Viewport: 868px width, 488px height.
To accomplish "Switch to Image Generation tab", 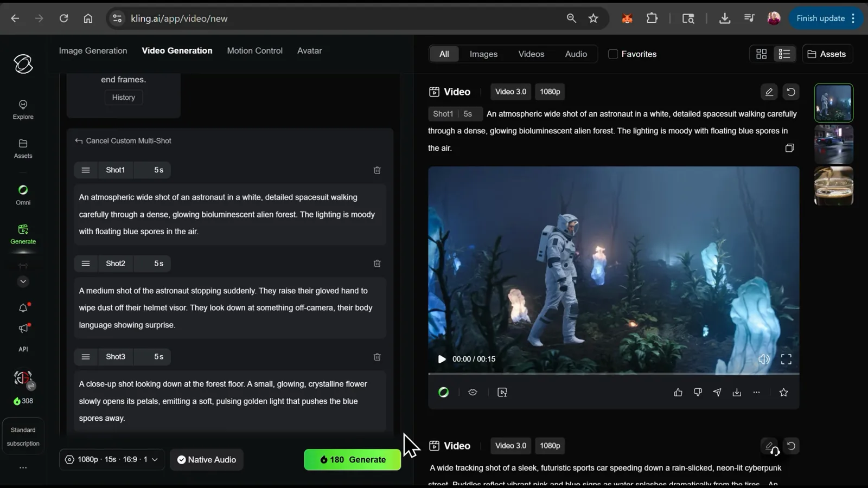I will [x=93, y=50].
